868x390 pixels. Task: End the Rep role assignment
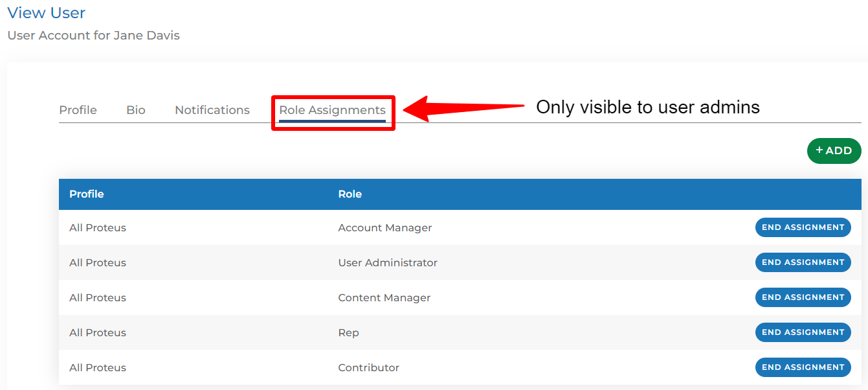point(803,332)
